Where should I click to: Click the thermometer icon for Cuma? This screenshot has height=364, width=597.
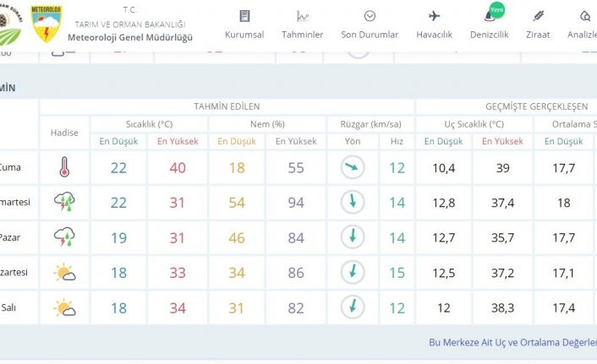(x=64, y=168)
